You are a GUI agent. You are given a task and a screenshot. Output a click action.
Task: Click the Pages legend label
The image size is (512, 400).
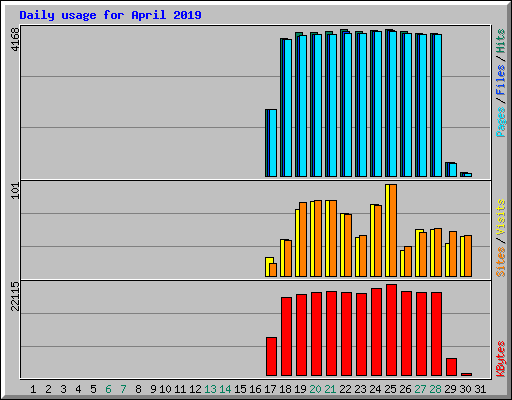501,122
